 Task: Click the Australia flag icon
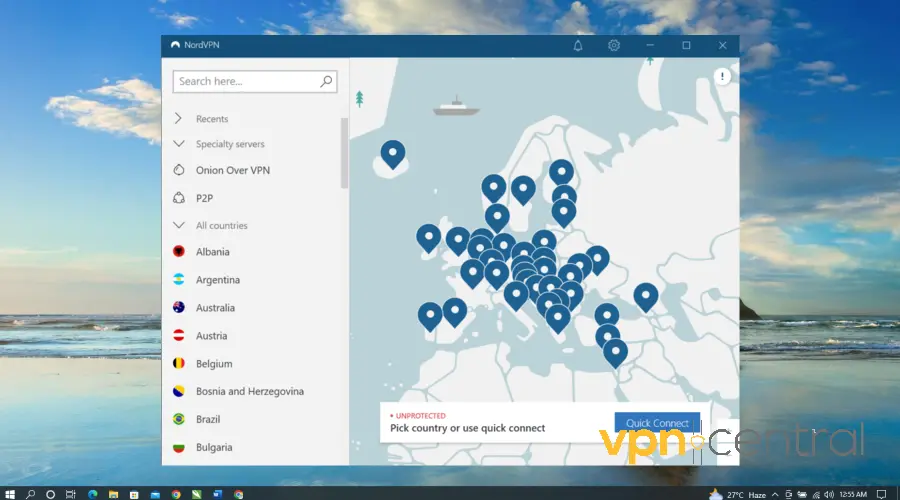179,307
